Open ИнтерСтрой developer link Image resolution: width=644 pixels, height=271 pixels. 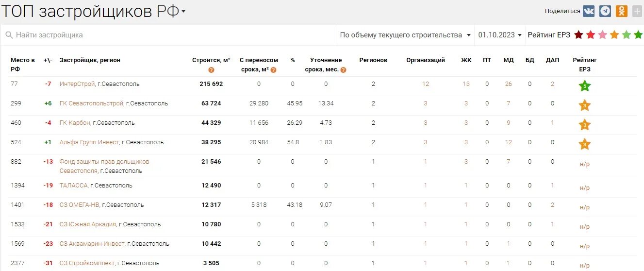[77, 84]
